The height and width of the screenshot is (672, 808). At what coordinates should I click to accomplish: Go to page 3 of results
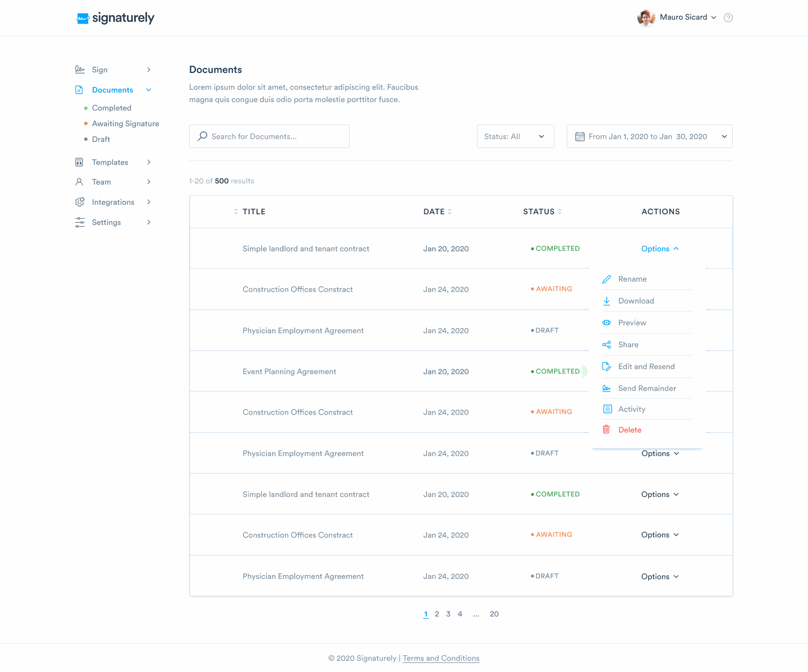[x=448, y=614]
